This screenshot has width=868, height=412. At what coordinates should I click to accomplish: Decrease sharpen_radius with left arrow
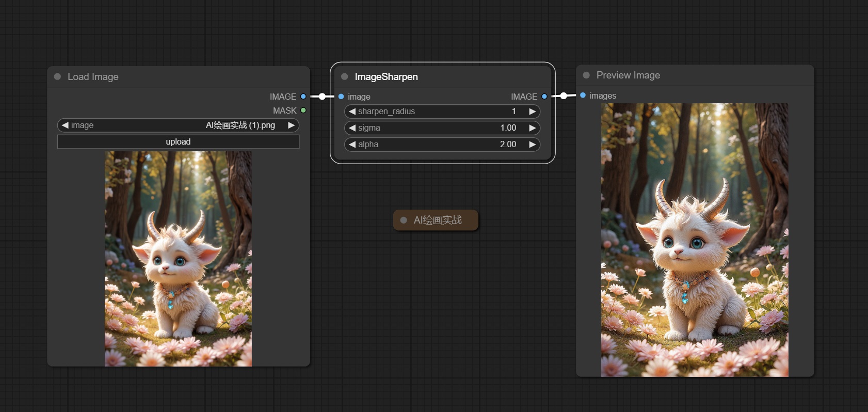(x=352, y=112)
